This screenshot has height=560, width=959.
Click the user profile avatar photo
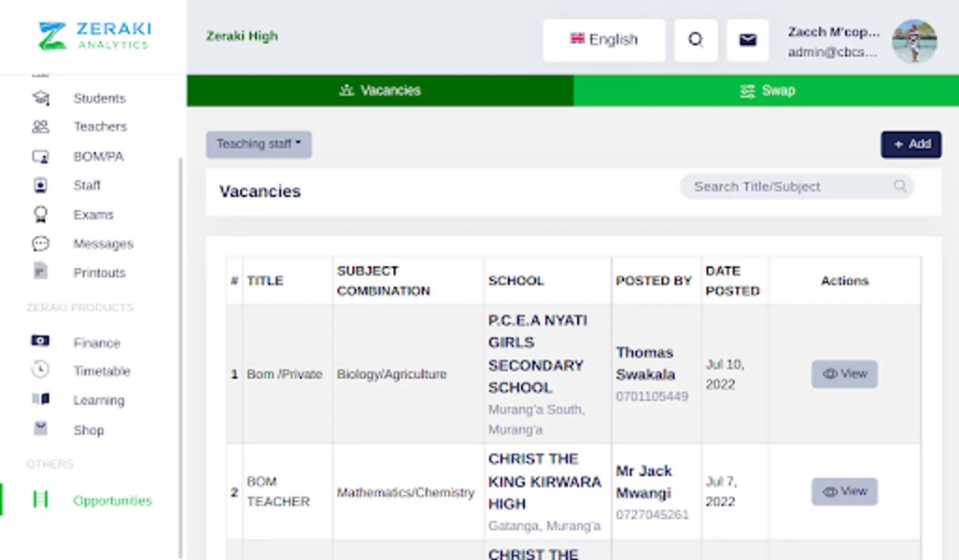[914, 41]
